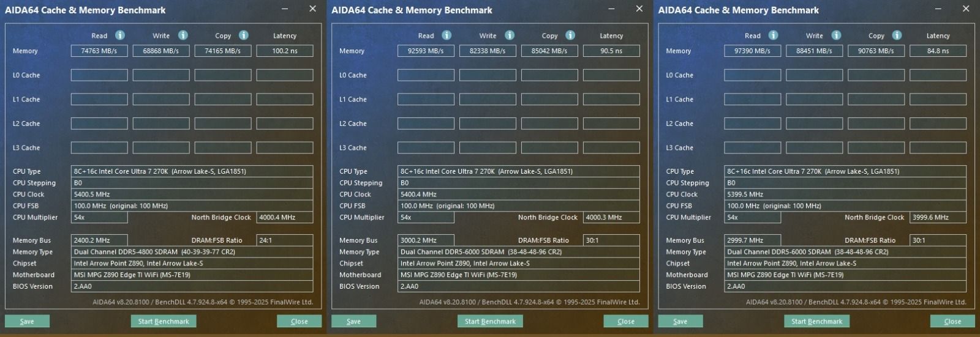Screen dimensions: 980x337
Task: Close 92593 MB/s window with title bar X
Action: click(639, 9)
